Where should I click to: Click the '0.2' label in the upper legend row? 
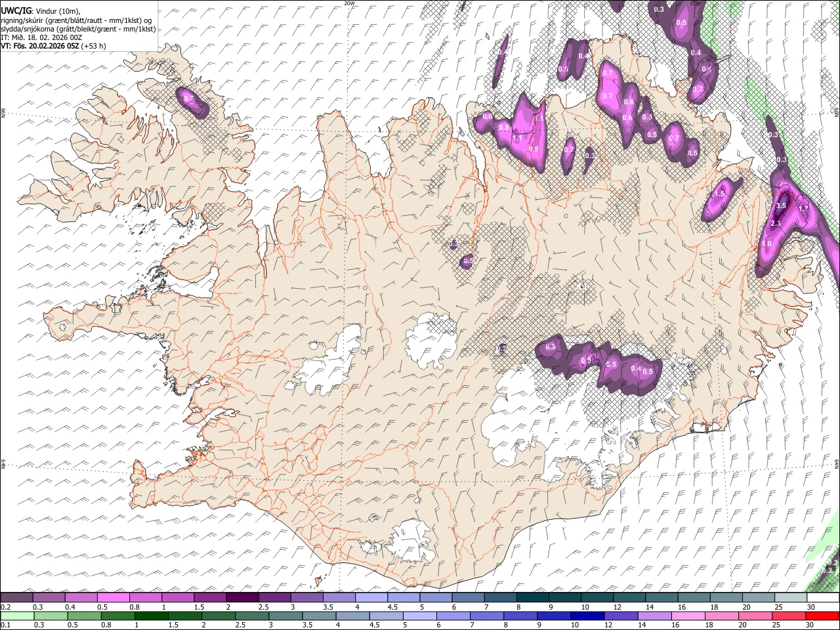(x=5, y=607)
